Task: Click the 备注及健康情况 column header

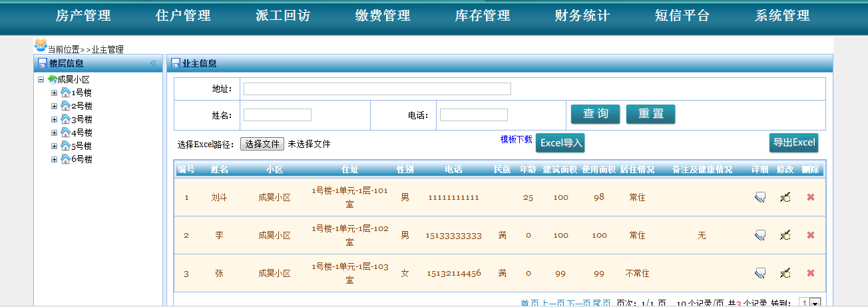Action: tap(702, 170)
